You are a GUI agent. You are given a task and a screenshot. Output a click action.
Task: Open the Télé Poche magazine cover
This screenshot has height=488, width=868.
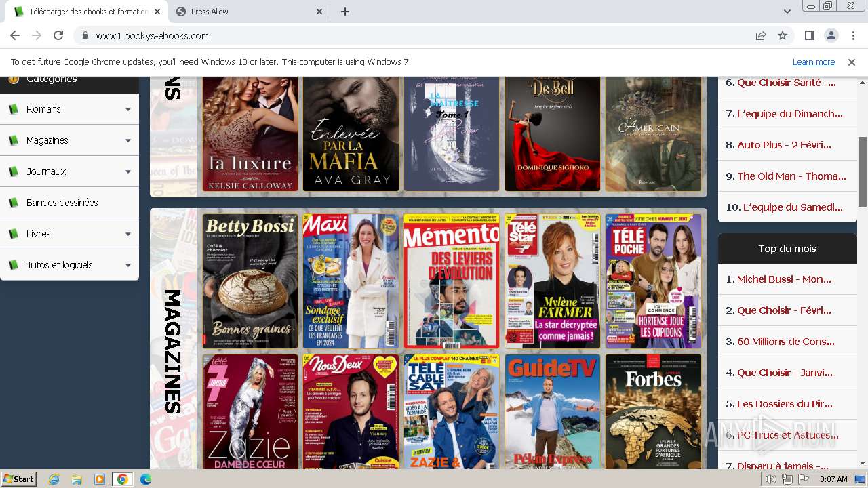[653, 281]
